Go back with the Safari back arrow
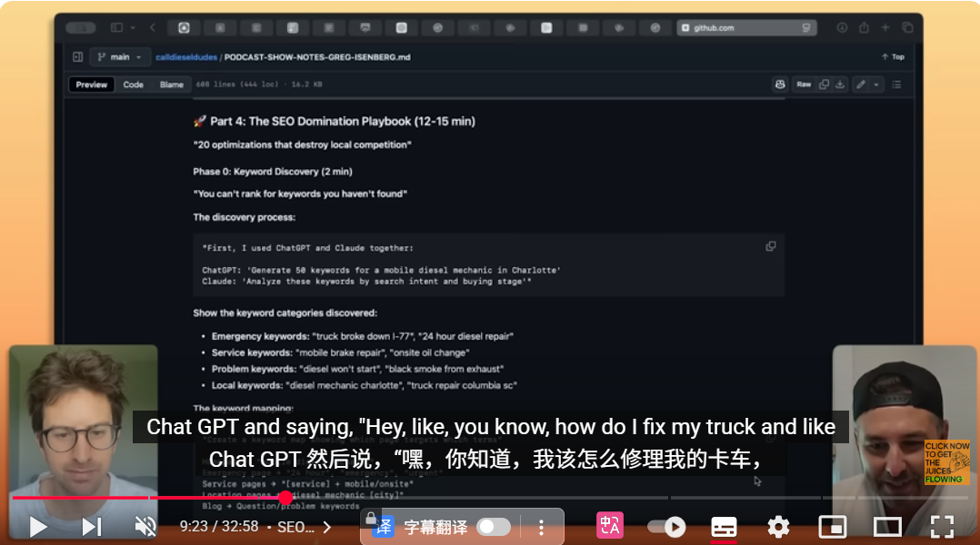Screen dimensions: 980x545 [153, 27]
